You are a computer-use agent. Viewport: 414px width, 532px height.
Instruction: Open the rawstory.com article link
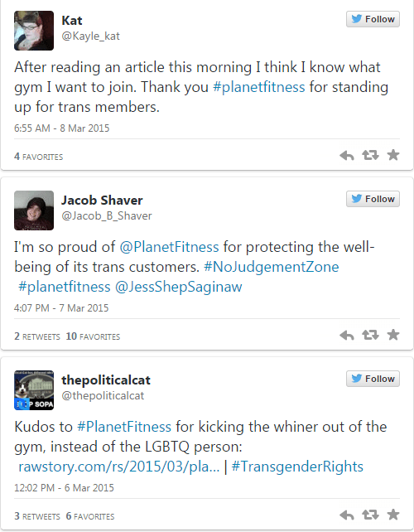coord(119,467)
